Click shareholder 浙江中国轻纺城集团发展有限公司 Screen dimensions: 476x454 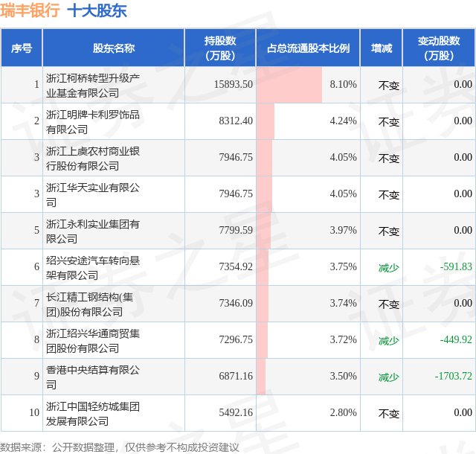pos(93,414)
